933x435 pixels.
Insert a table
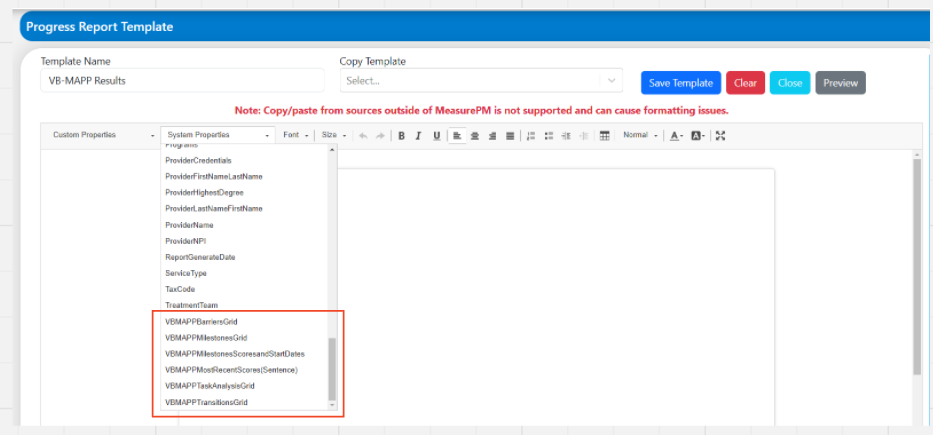tap(605, 136)
